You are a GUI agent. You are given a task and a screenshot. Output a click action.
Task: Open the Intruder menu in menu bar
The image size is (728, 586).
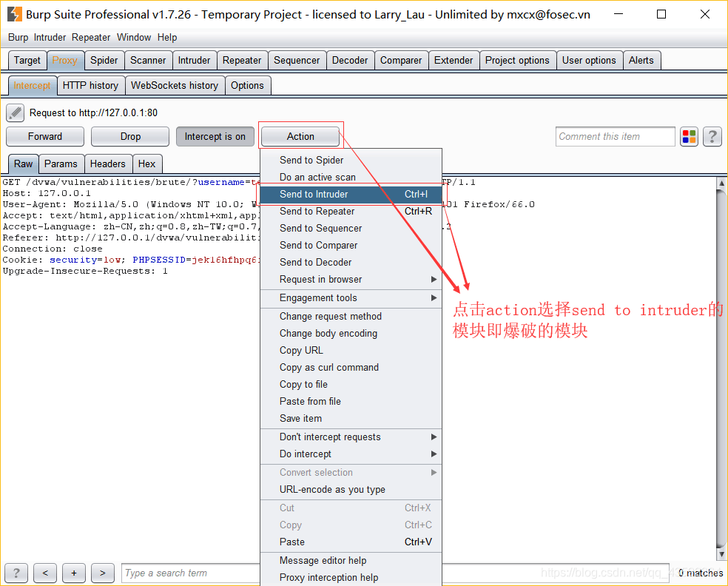coord(50,37)
